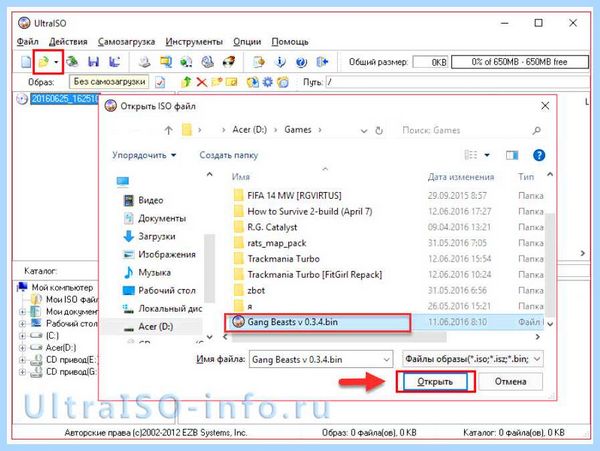Click the horizontal scrollbar of file list
The height and width of the screenshot is (451, 600).
coord(339,337)
